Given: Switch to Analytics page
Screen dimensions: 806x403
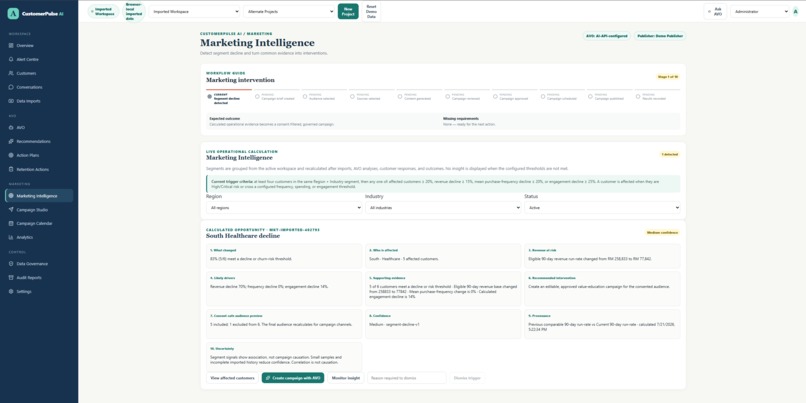Looking at the screenshot, I should [39, 237].
